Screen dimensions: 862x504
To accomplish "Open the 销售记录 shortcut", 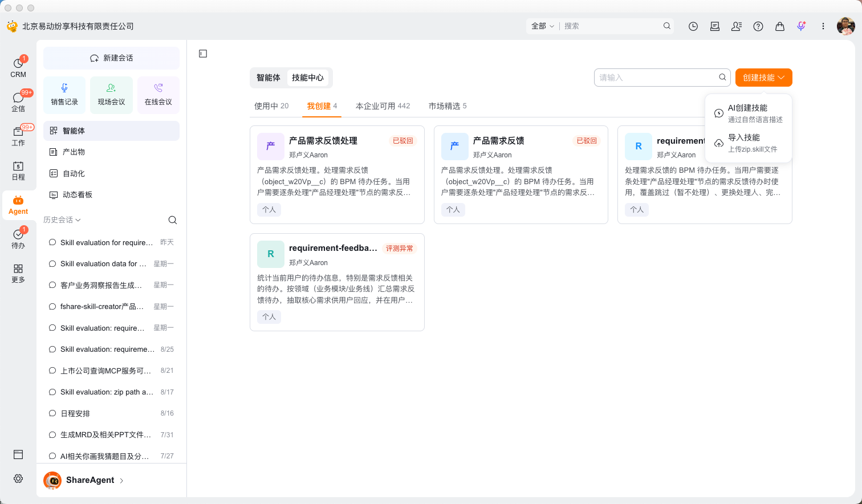I will pyautogui.click(x=64, y=95).
